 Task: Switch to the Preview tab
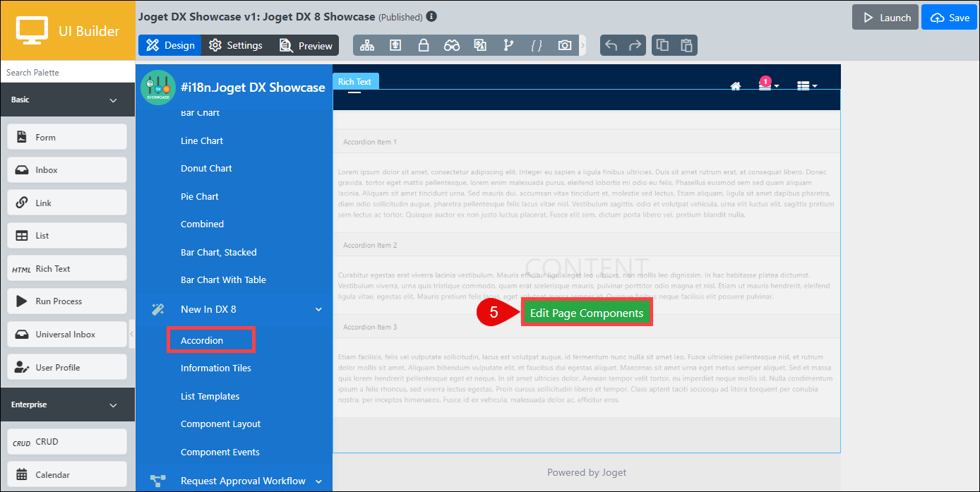click(x=306, y=45)
